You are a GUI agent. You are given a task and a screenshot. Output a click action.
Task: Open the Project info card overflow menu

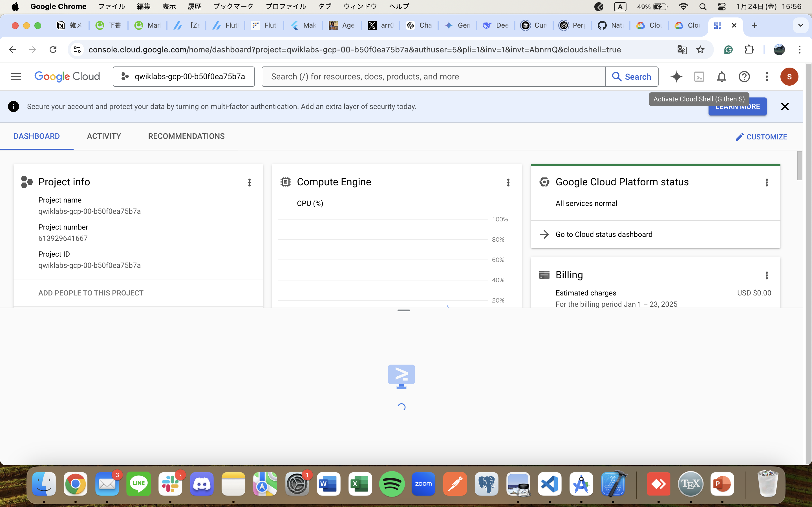tap(250, 183)
